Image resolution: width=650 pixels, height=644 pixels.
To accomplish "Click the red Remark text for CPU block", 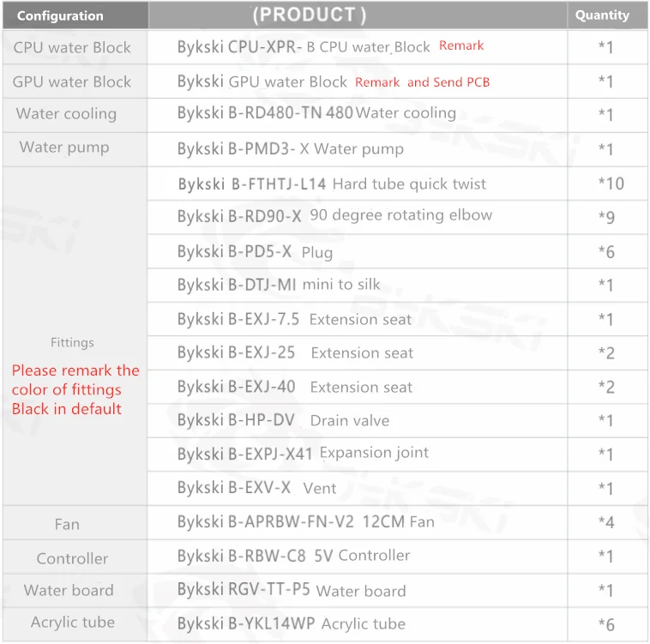I will click(x=461, y=45).
